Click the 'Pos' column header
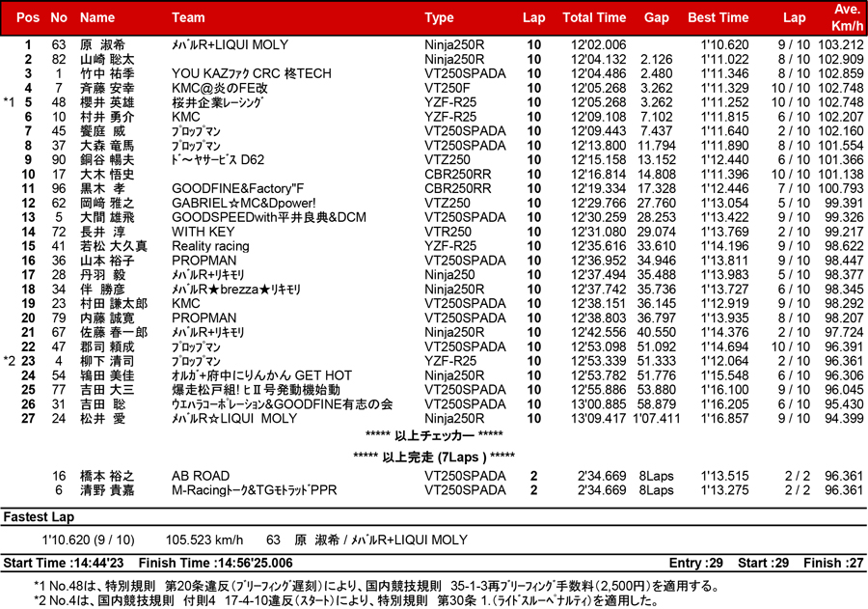This screenshot has width=868, height=609. click(x=28, y=17)
